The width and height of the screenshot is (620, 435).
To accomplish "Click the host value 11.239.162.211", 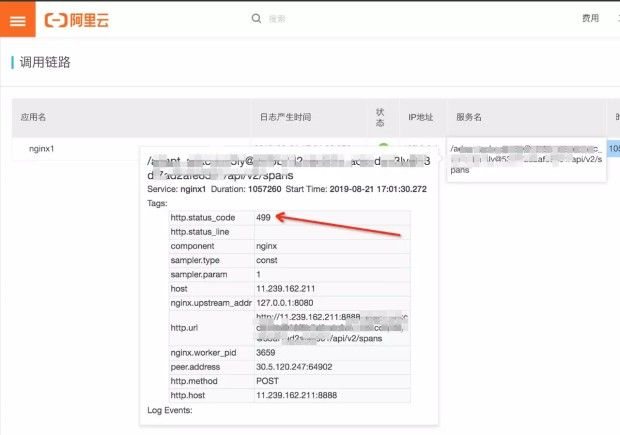I will pos(285,289).
